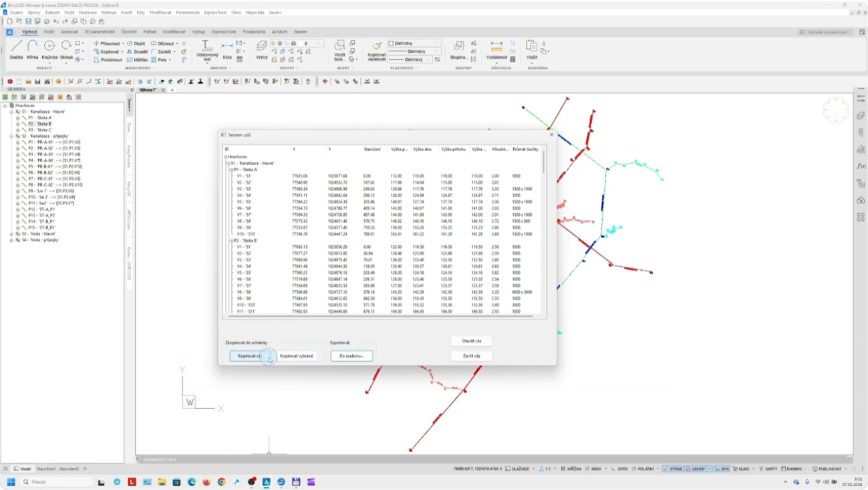Open the Modifikovat menu
Viewport: 868px width, 490px height.
(x=160, y=12)
